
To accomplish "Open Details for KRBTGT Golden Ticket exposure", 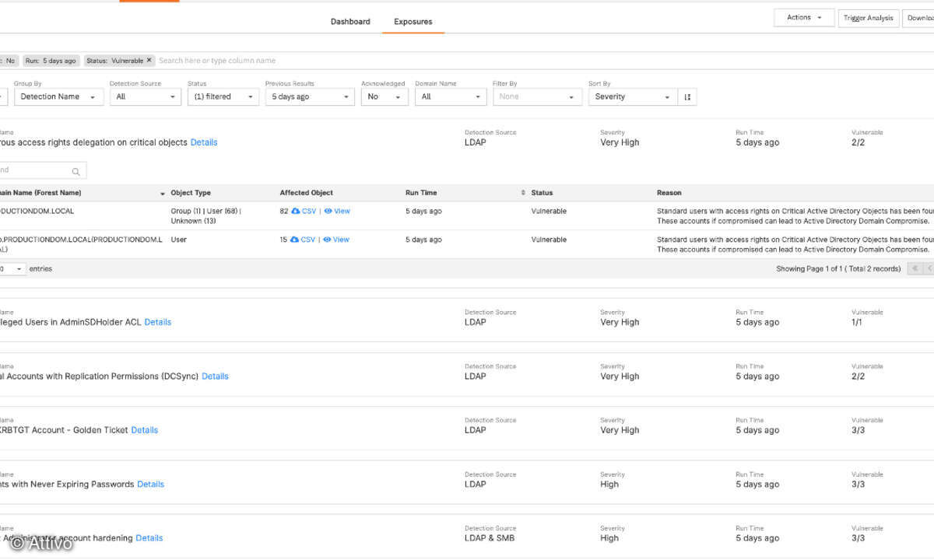I will 145,429.
